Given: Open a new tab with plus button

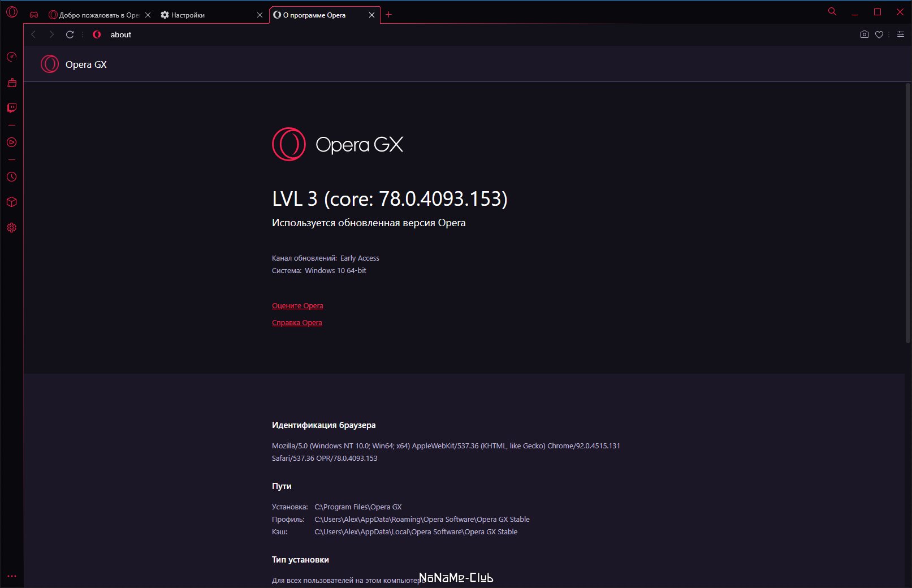Looking at the screenshot, I should point(388,15).
